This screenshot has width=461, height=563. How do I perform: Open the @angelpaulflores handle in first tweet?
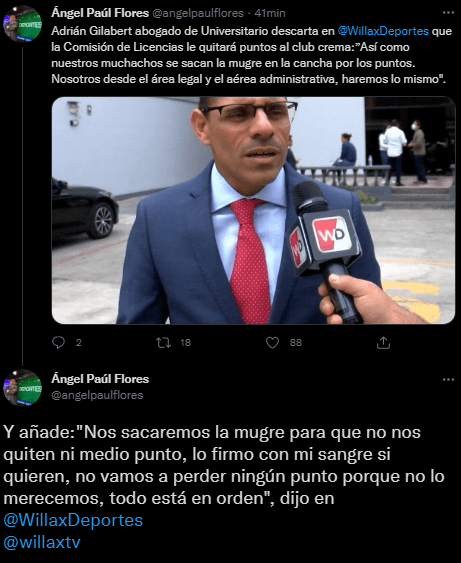click(198, 13)
